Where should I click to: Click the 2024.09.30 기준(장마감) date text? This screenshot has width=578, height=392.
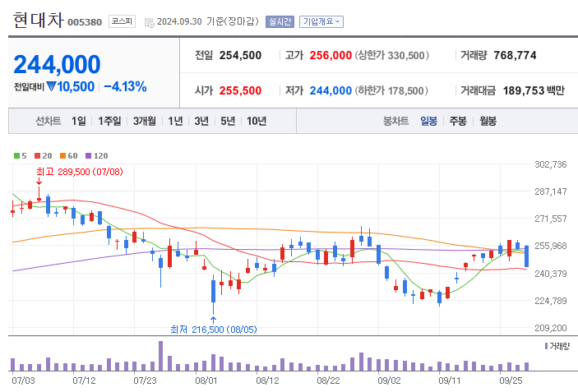(x=208, y=21)
